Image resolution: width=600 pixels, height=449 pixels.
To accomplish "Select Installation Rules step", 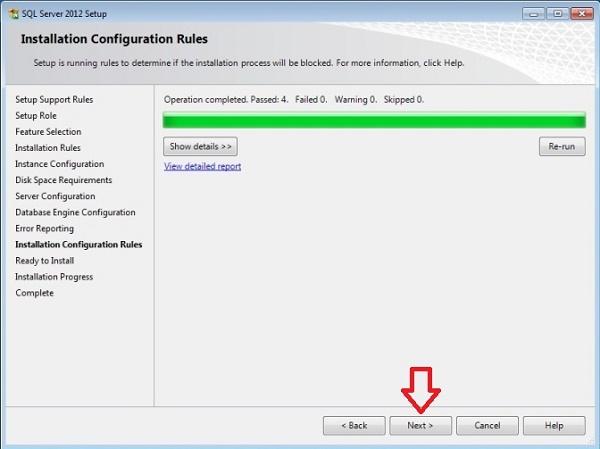I will click(x=49, y=148).
